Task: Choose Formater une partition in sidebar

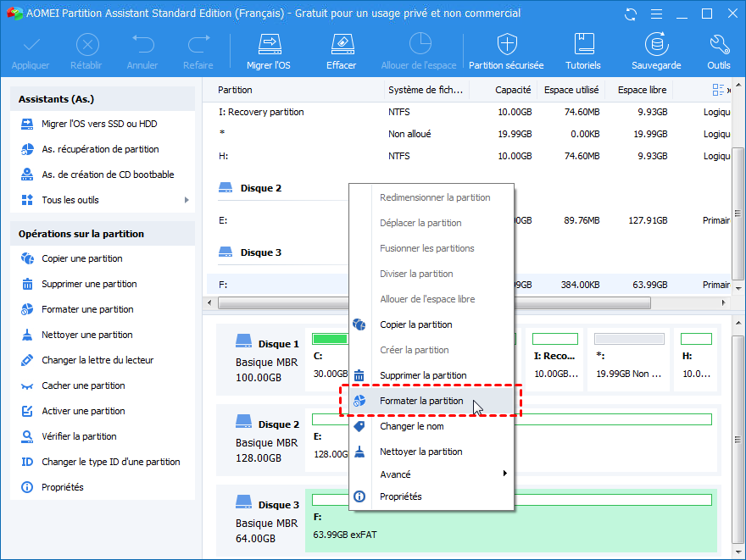Action: tap(87, 309)
